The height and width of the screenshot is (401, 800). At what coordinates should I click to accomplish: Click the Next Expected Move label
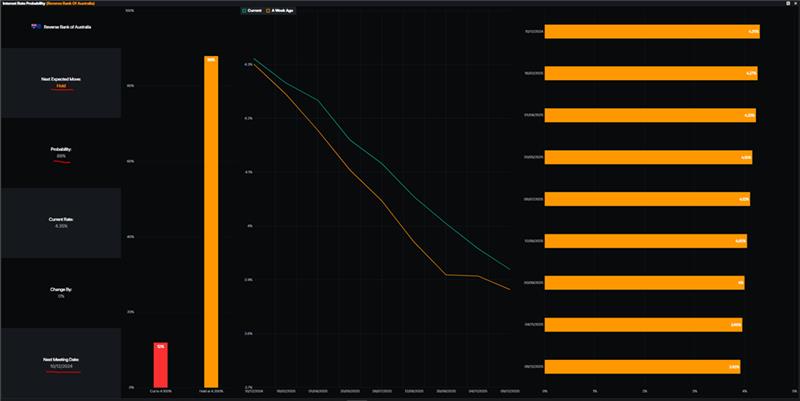pos(61,79)
